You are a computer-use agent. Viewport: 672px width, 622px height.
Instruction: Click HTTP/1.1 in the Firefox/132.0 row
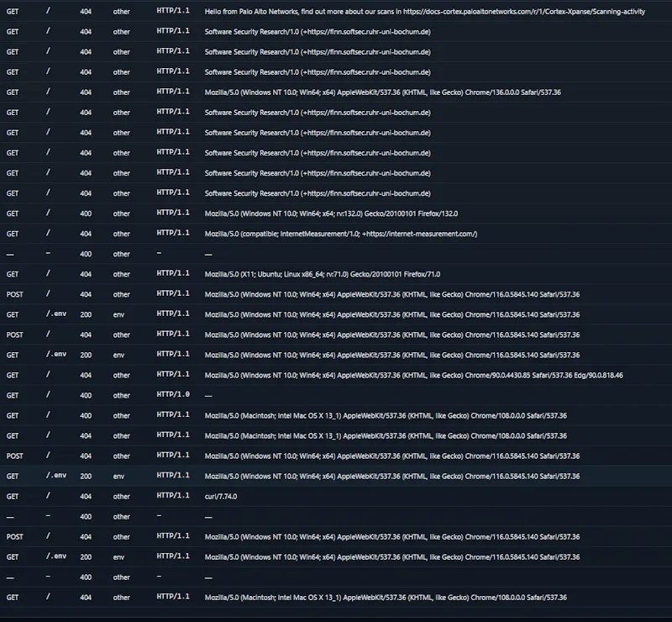pos(173,213)
